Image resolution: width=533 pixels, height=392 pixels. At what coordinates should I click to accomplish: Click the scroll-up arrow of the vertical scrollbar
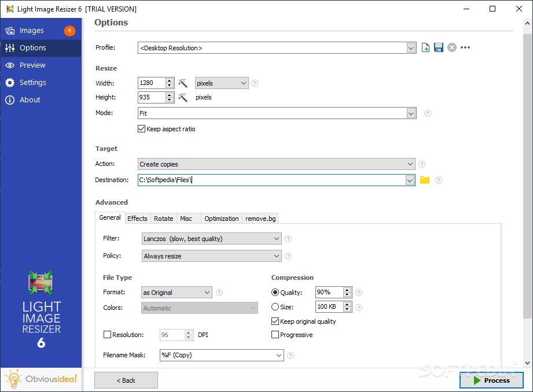(x=527, y=24)
